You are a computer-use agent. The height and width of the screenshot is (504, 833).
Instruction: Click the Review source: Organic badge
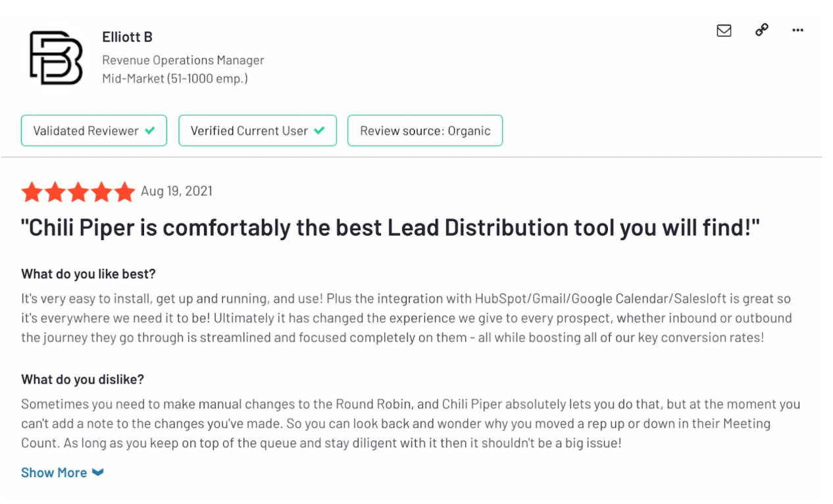pyautogui.click(x=424, y=130)
